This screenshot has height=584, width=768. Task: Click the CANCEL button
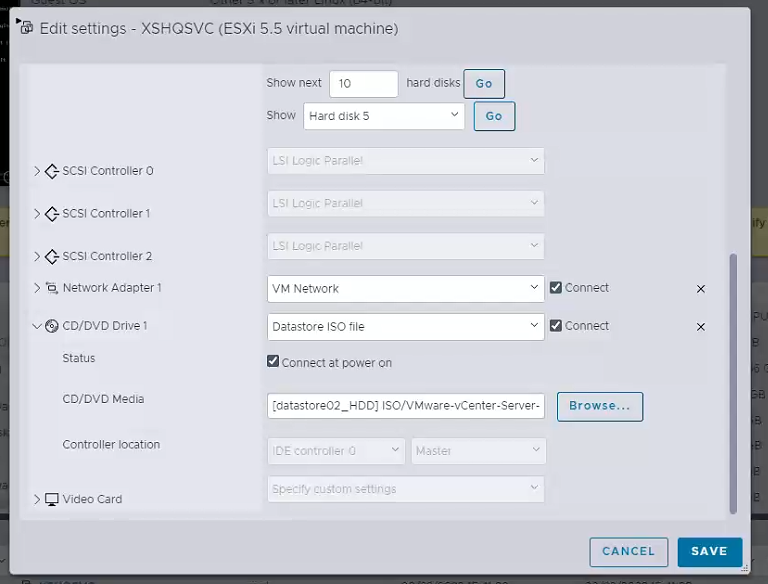628,552
